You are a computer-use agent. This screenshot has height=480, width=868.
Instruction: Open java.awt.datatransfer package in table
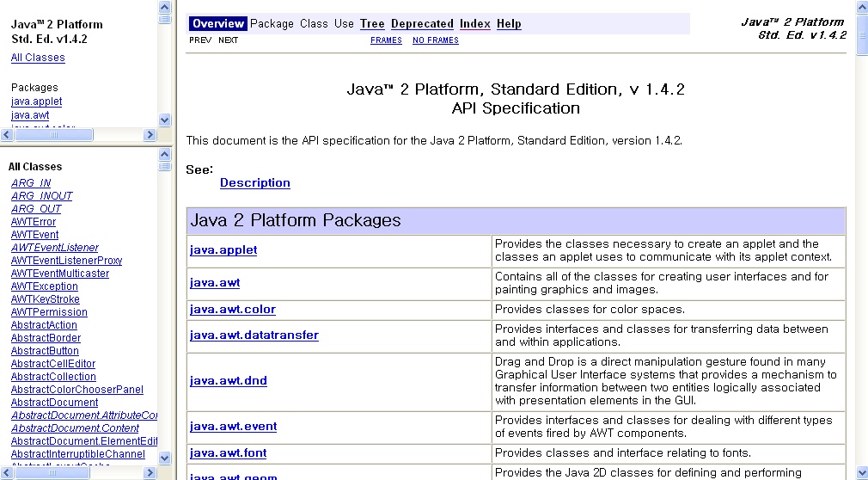point(254,335)
